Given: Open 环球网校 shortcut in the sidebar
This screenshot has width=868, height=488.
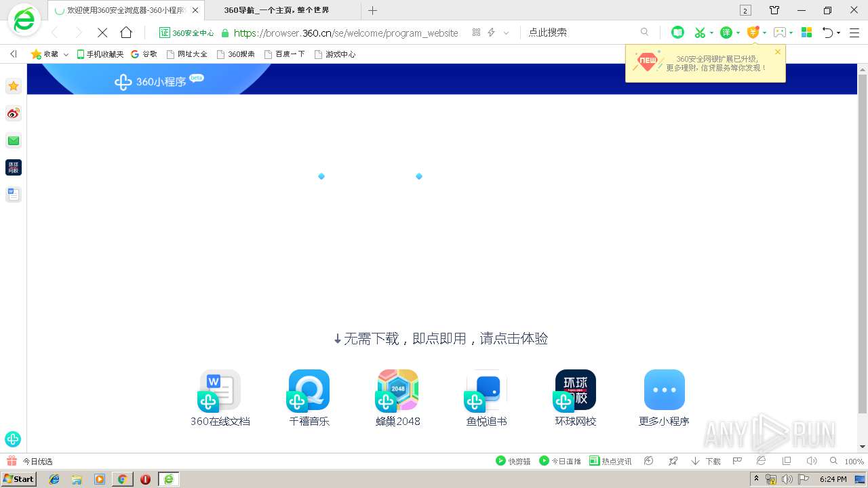Looking at the screenshot, I should [x=13, y=167].
